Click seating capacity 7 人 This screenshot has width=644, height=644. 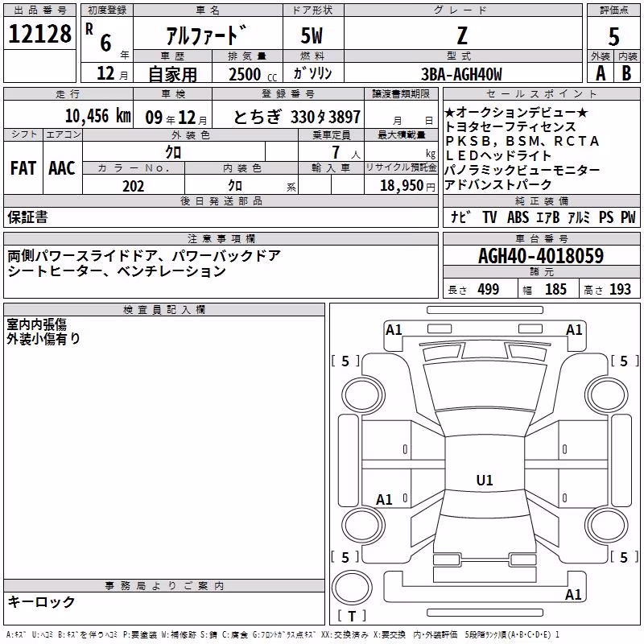(346, 152)
